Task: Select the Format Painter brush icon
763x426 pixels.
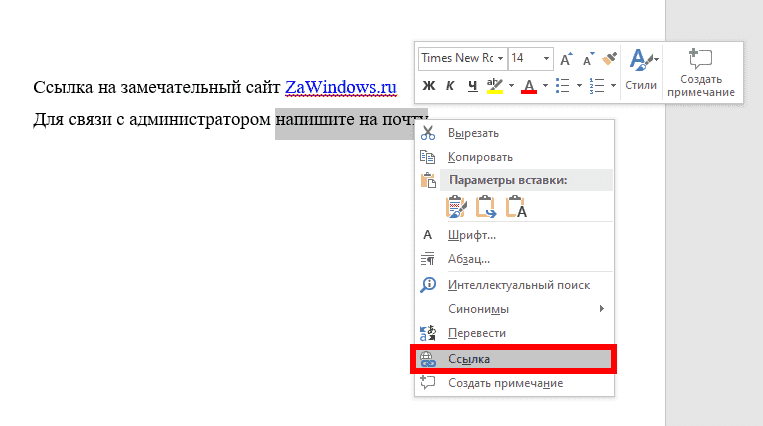Action: (x=609, y=58)
